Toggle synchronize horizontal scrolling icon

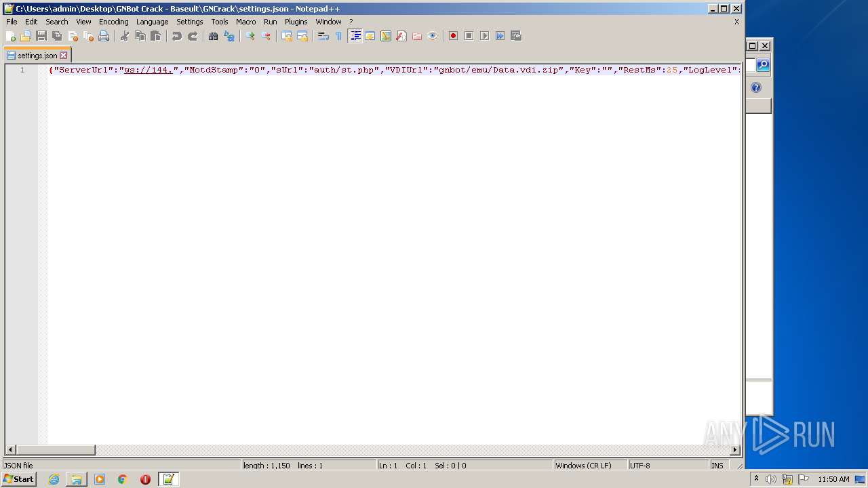click(302, 36)
